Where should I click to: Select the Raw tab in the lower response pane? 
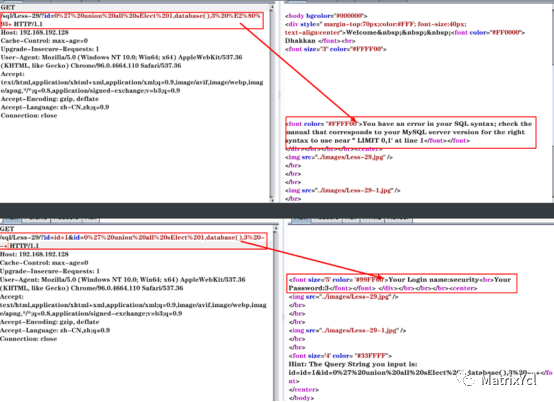[300, 219]
